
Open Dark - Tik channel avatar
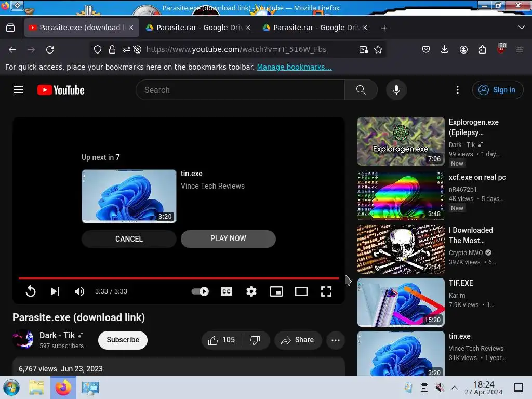point(23,339)
